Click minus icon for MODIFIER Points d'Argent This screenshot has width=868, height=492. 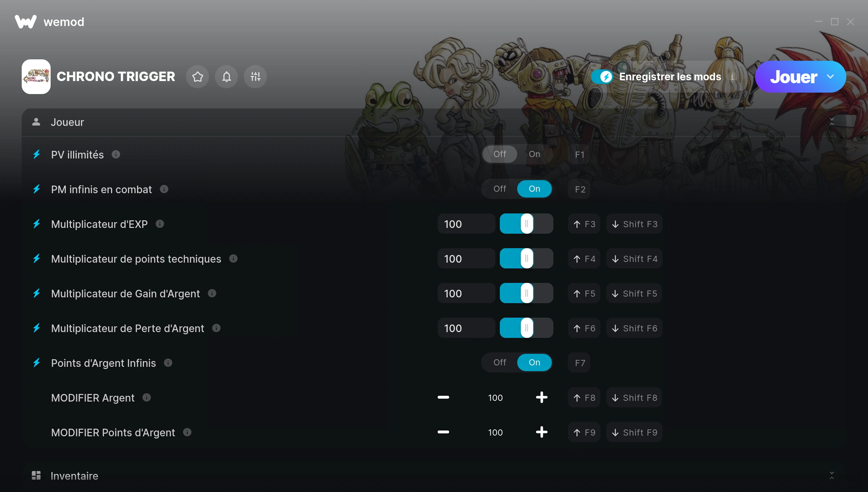coord(443,432)
